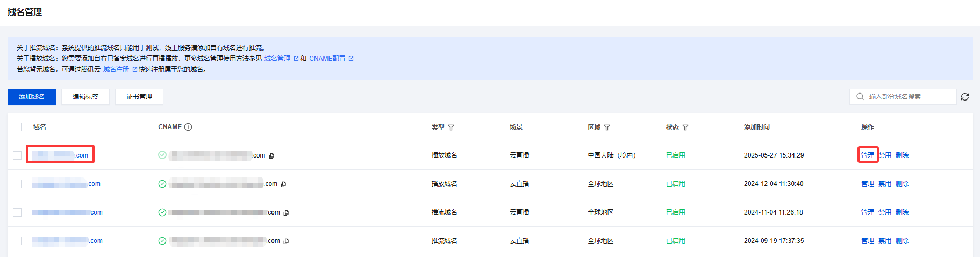
Task: Copy the CNAME of the third domain row
Action: pos(286,213)
